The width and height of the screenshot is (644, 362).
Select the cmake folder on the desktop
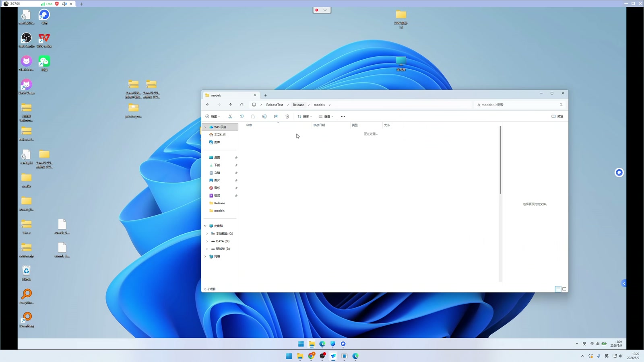click(x=26, y=180)
